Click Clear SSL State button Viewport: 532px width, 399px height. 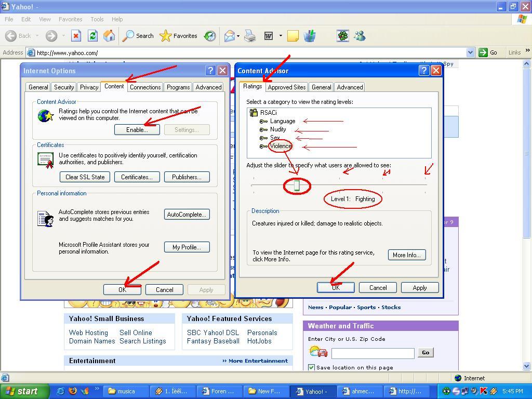pos(85,177)
